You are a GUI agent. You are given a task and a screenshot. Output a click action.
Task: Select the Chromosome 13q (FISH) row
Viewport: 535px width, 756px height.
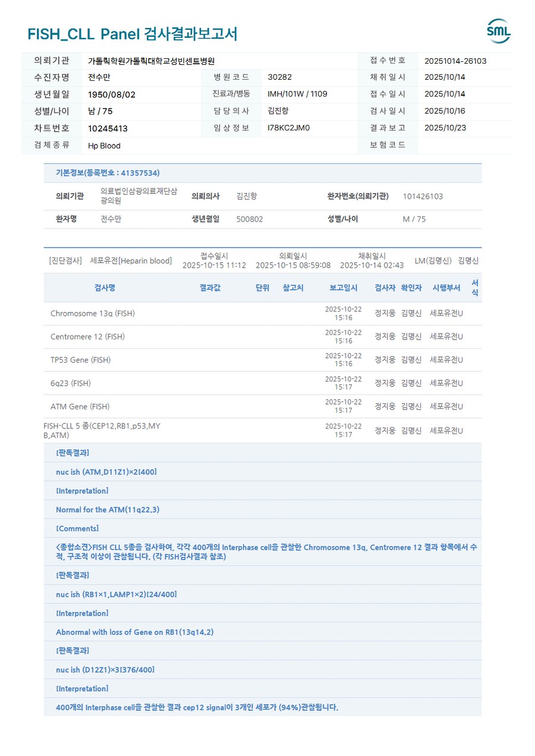[263, 313]
